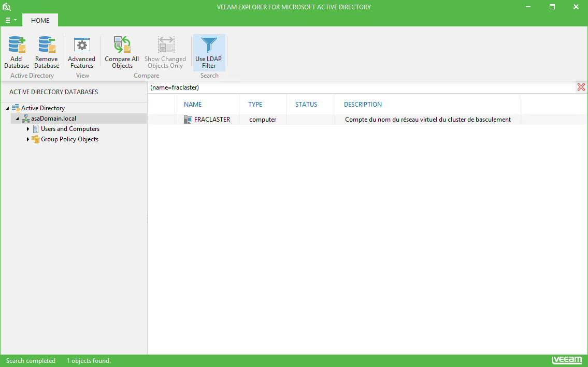The image size is (588, 367).
Task: Clear the search with red X
Action: 581,87
